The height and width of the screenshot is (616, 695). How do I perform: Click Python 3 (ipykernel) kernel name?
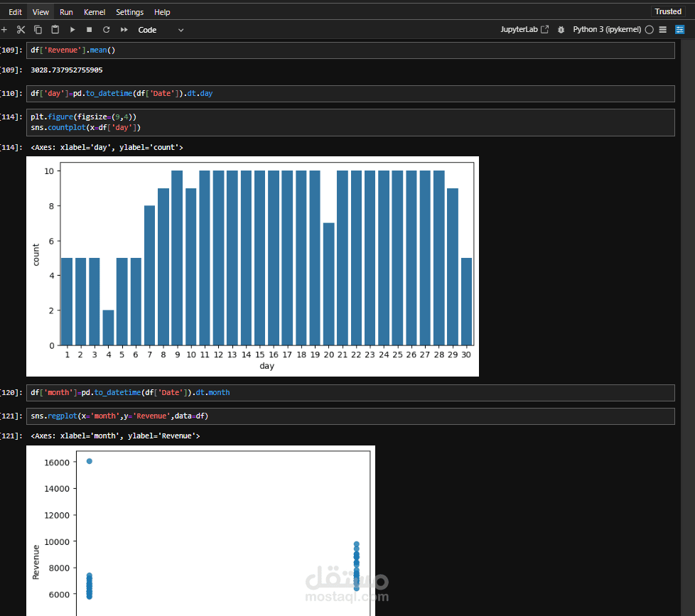click(x=607, y=29)
